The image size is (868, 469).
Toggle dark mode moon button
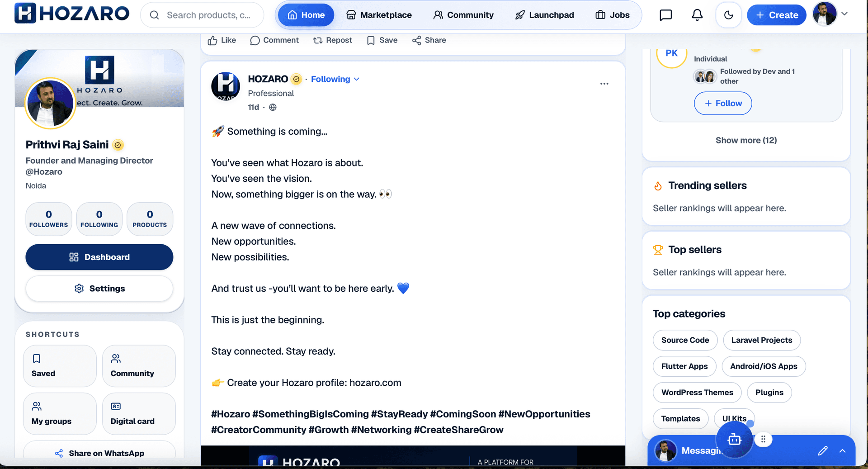pyautogui.click(x=728, y=15)
